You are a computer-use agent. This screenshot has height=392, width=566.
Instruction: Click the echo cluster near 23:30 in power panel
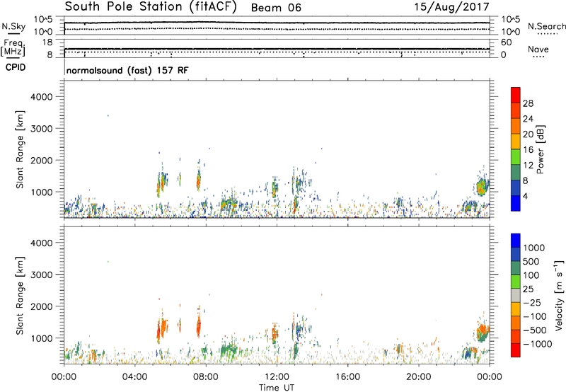[x=482, y=187]
